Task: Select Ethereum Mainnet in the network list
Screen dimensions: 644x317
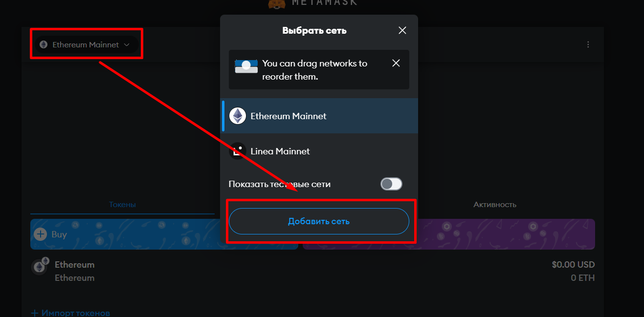Action: (x=288, y=116)
